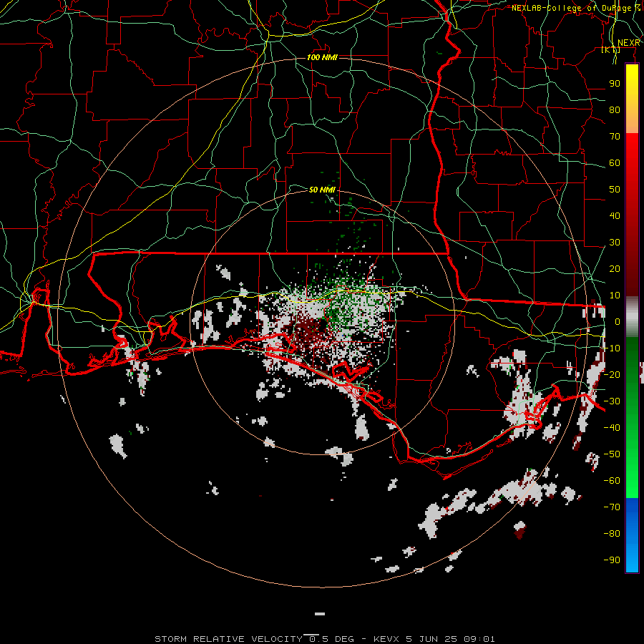The width and height of the screenshot is (644, 644).
Task: Select the -10 value on the velocity scale
Action: tap(612, 348)
